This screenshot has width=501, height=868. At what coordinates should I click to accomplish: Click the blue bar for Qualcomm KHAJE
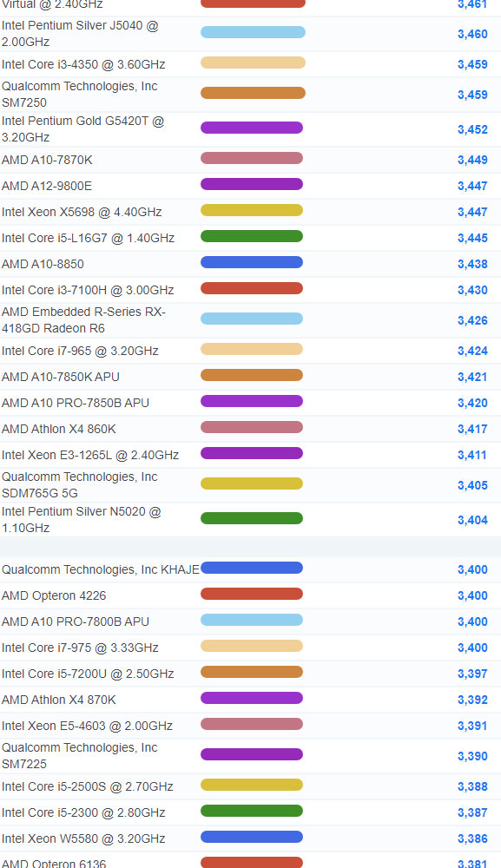point(252,568)
